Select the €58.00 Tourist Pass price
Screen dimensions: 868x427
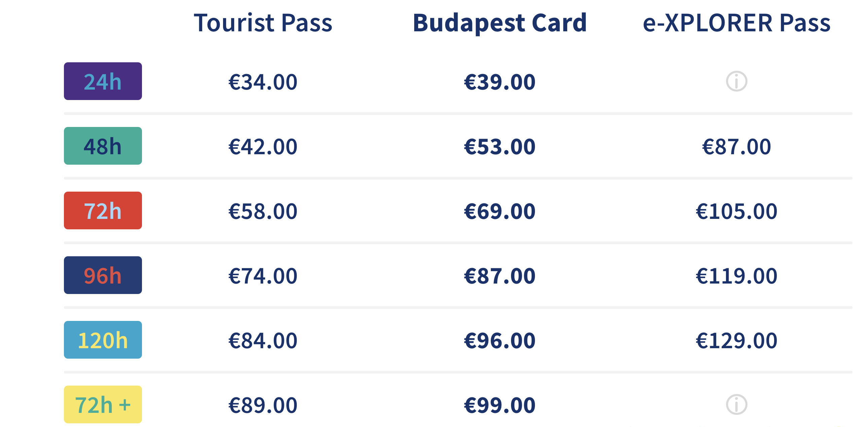click(263, 211)
